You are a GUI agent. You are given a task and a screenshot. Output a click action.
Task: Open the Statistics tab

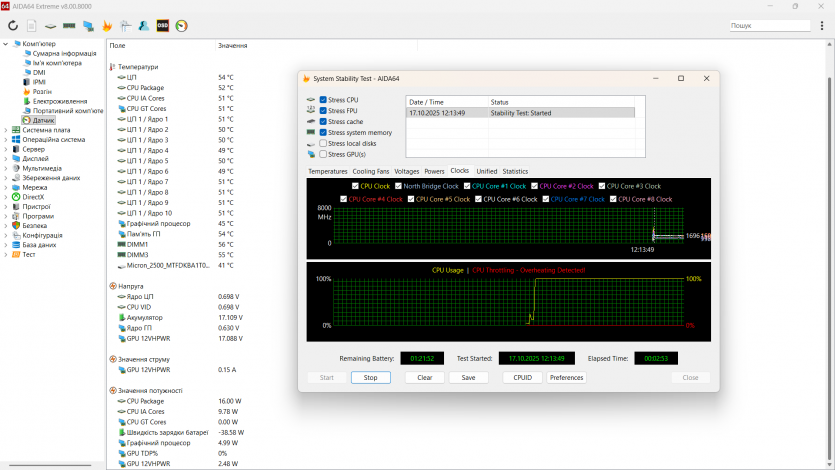(515, 171)
